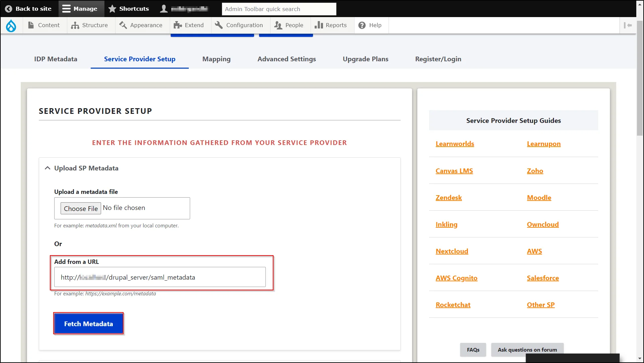This screenshot has width=644, height=363.
Task: Open the Learnworlds setup guide
Action: (x=455, y=144)
